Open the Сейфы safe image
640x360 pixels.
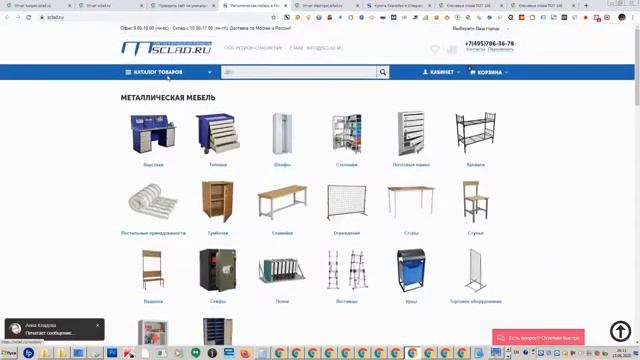pyautogui.click(x=218, y=270)
